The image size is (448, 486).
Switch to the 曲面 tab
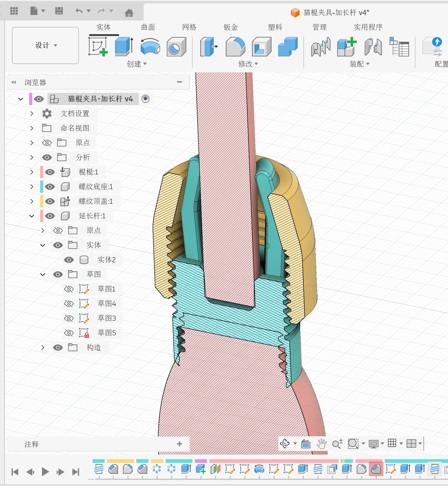click(148, 27)
